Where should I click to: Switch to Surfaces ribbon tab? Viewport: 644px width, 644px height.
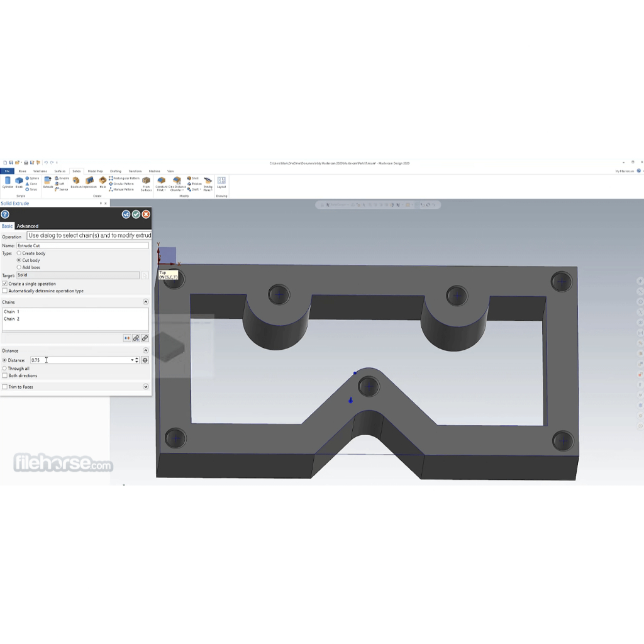(x=60, y=171)
